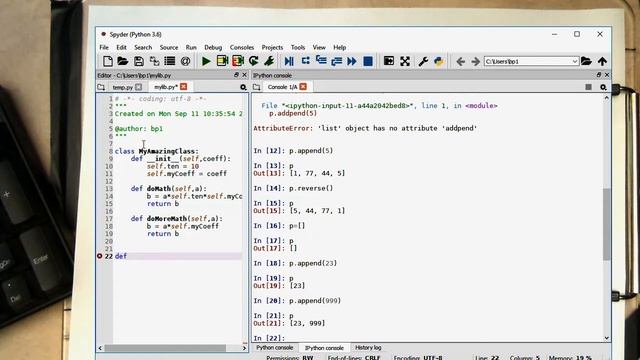Browse editor tabs icon
This screenshot has height=360, width=640.
point(101,87)
